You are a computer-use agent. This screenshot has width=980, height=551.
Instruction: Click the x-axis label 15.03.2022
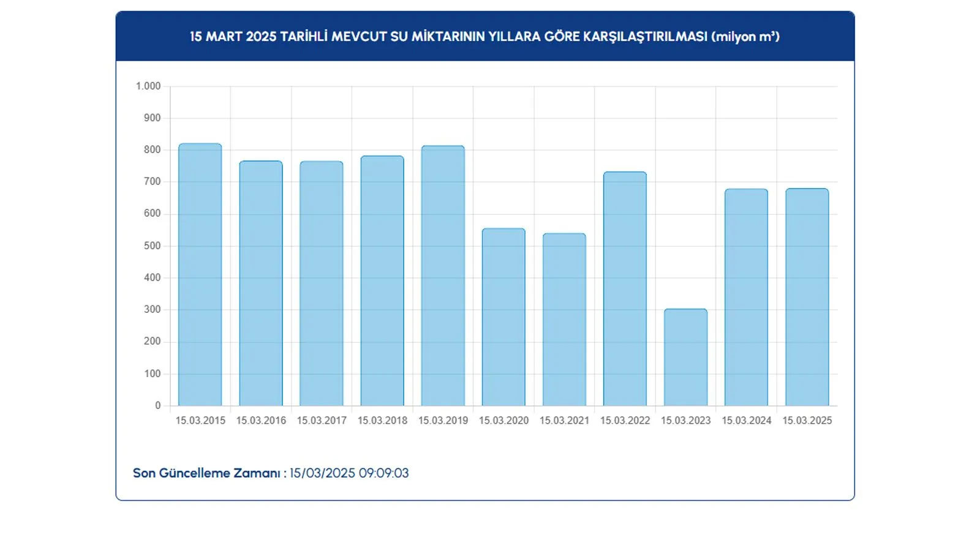[625, 421]
